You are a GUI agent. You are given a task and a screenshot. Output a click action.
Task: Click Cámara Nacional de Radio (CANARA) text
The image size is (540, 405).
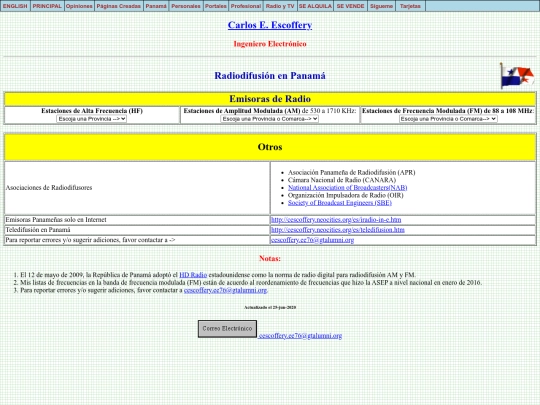pyautogui.click(x=342, y=180)
